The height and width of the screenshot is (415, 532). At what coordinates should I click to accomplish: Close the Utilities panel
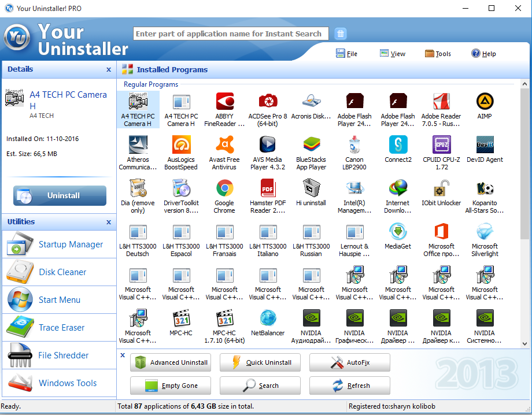tap(109, 222)
